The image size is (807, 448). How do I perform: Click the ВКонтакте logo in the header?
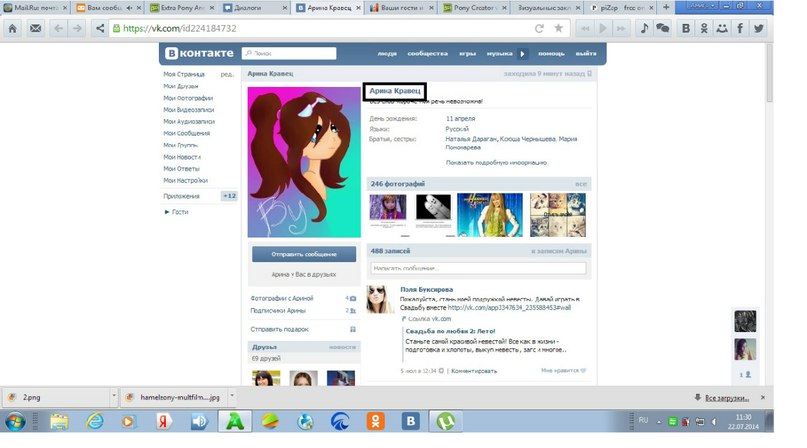point(199,53)
